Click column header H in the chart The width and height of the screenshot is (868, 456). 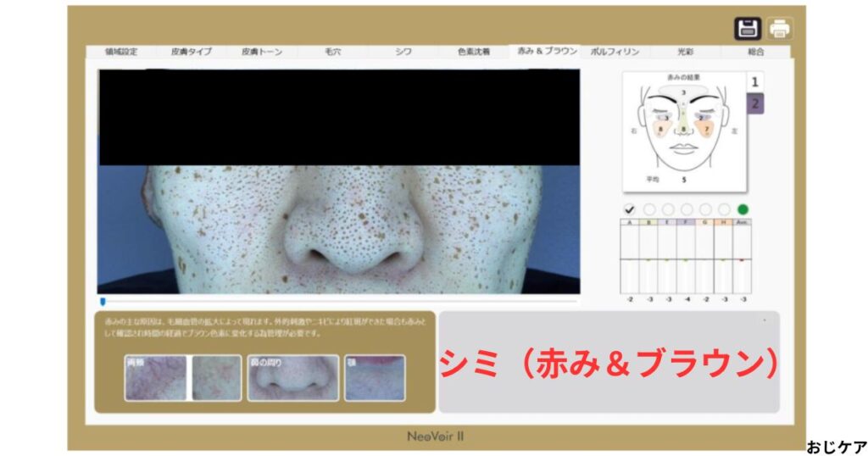[724, 222]
